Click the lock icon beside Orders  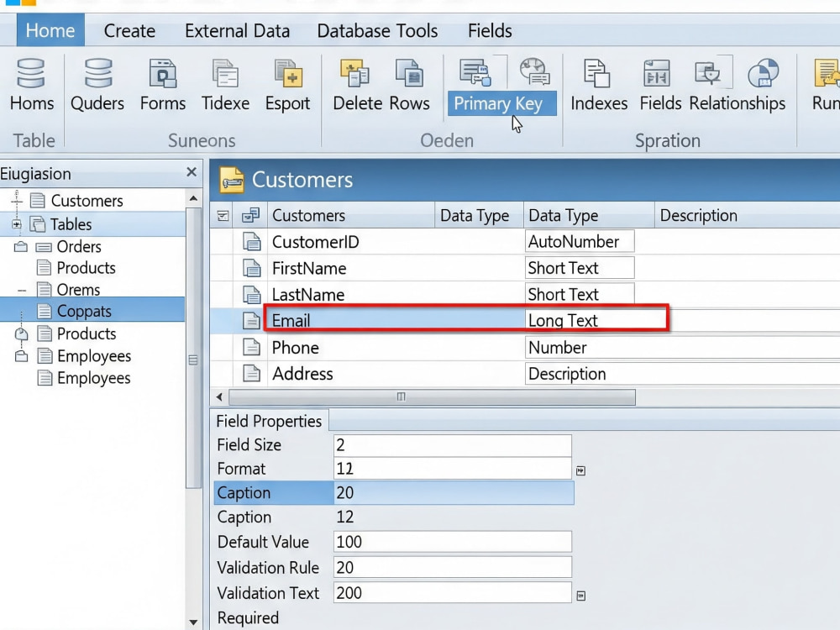click(21, 246)
